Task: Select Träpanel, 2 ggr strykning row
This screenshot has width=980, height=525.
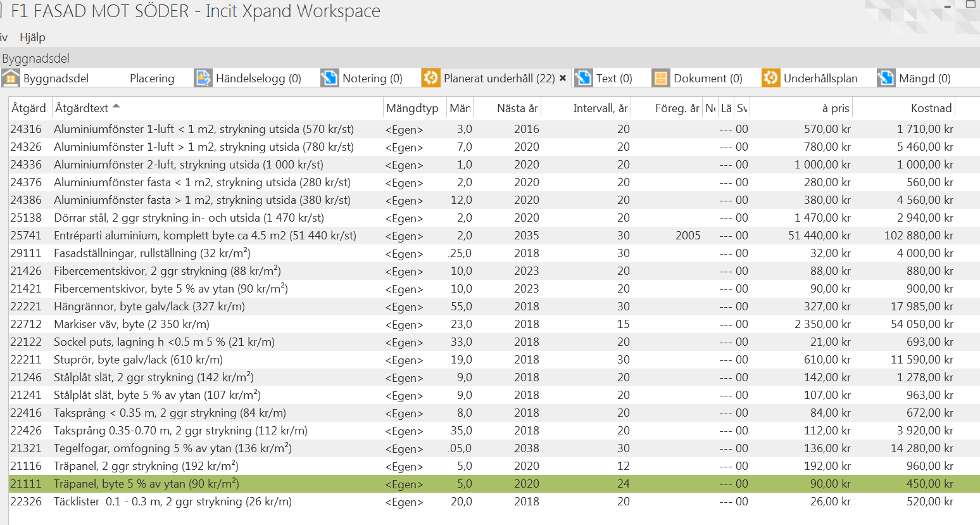Action: tap(494, 466)
